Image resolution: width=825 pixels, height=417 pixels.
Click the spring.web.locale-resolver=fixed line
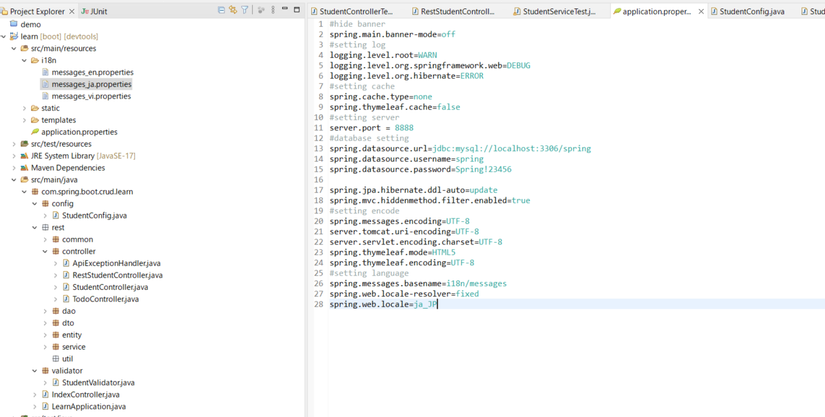coord(404,294)
